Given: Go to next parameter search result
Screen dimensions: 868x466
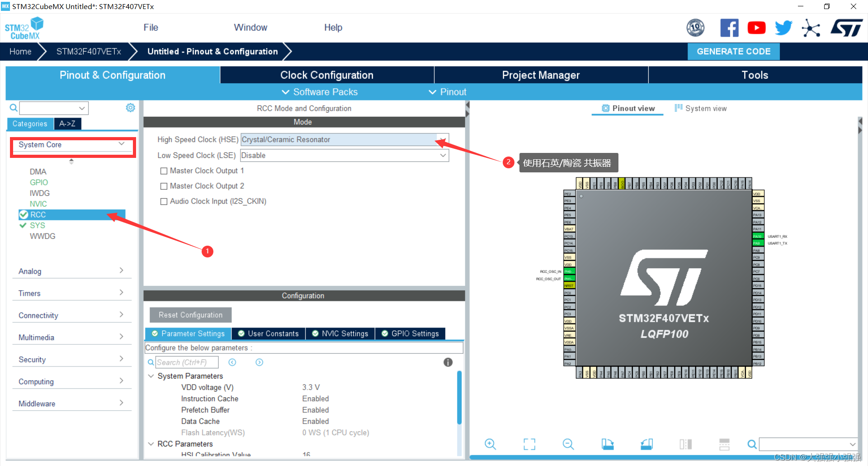Looking at the screenshot, I should click(x=259, y=362).
